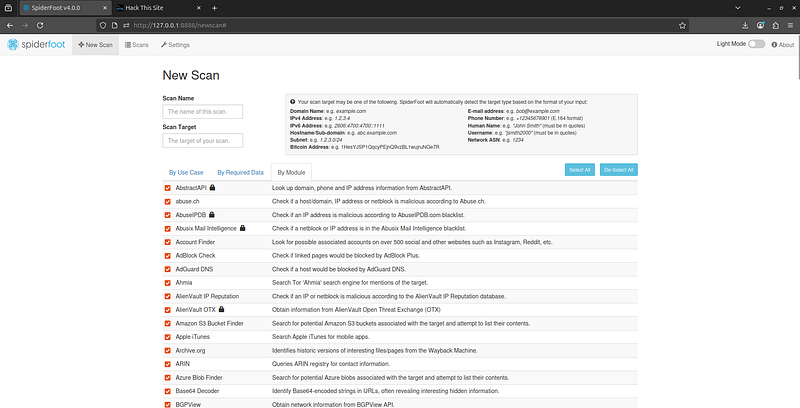Uncheck the Apple iTunes checkbox
The width and height of the screenshot is (800, 408).
coord(167,337)
